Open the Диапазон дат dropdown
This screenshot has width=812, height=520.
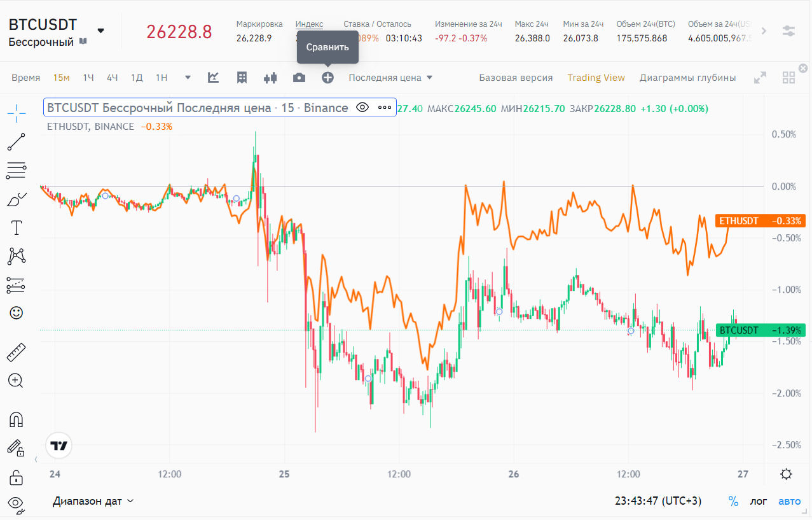point(93,501)
